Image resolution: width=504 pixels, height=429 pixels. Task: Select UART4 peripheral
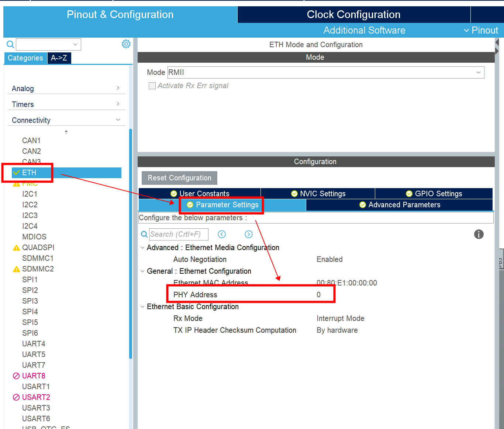tap(34, 344)
